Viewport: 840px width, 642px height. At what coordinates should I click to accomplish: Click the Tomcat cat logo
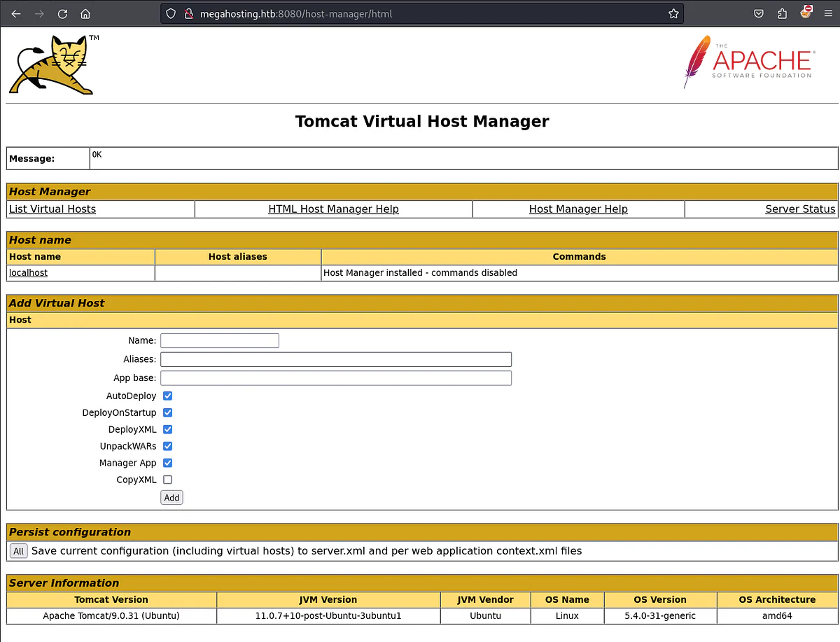tap(51, 64)
